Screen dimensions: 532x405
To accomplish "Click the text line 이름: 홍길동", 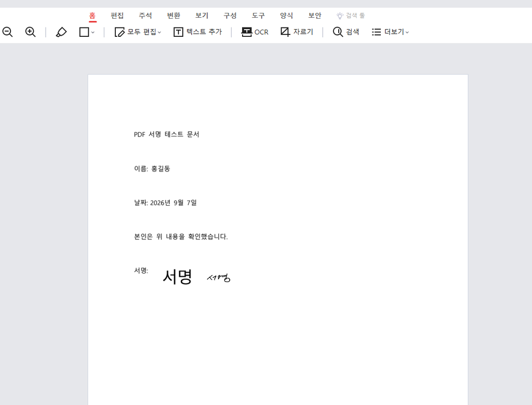I will (152, 169).
